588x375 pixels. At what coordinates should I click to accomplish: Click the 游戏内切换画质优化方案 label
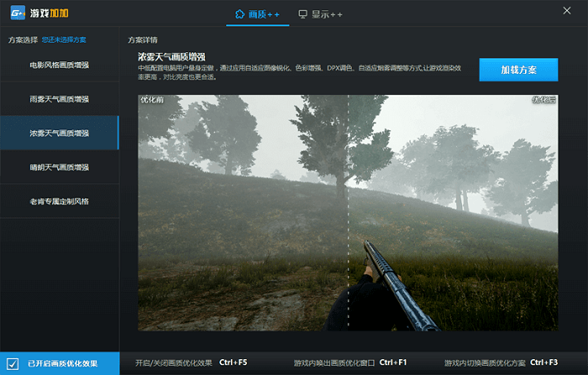[x=485, y=363]
